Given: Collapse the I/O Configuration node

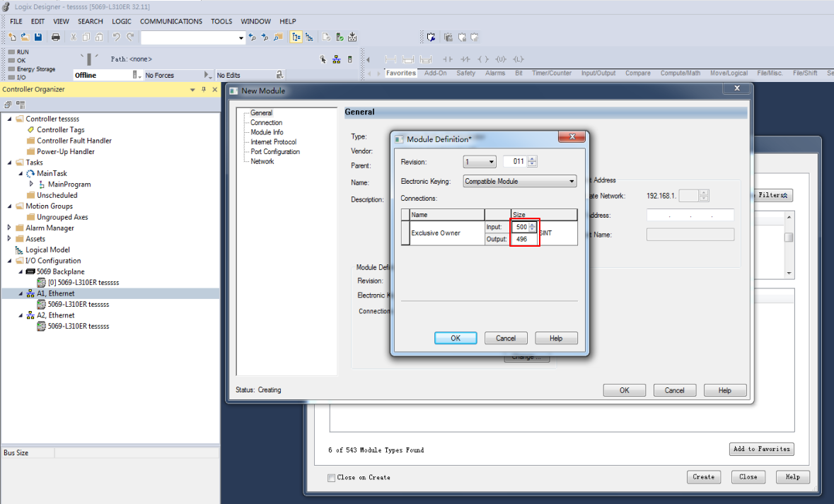Looking at the screenshot, I should [9, 261].
